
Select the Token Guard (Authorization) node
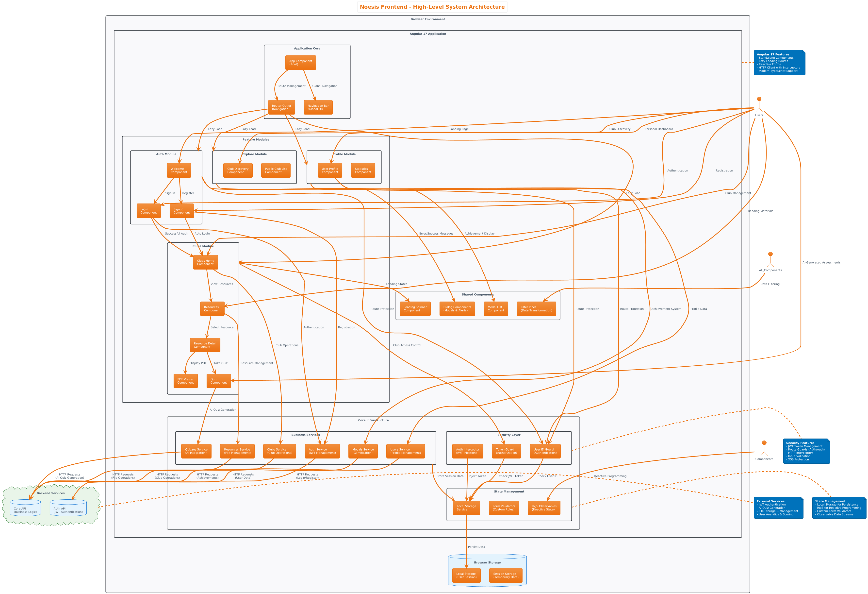[507, 451]
